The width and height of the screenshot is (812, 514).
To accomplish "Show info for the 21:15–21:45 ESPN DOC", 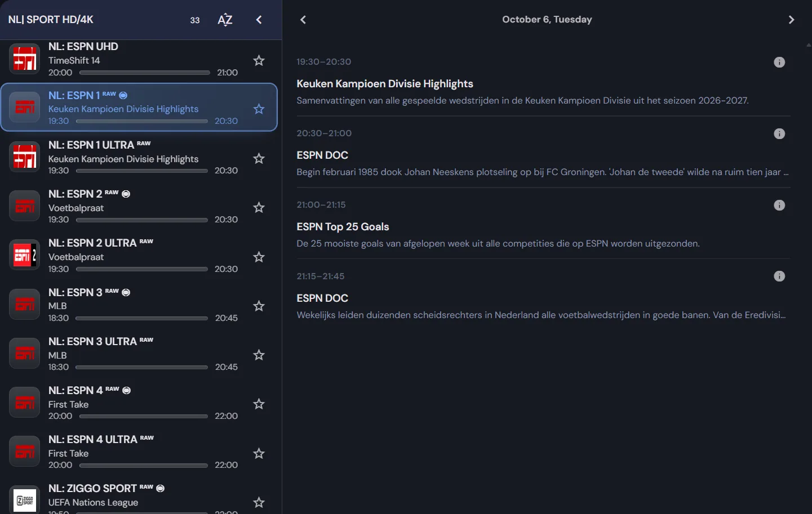I will click(779, 276).
